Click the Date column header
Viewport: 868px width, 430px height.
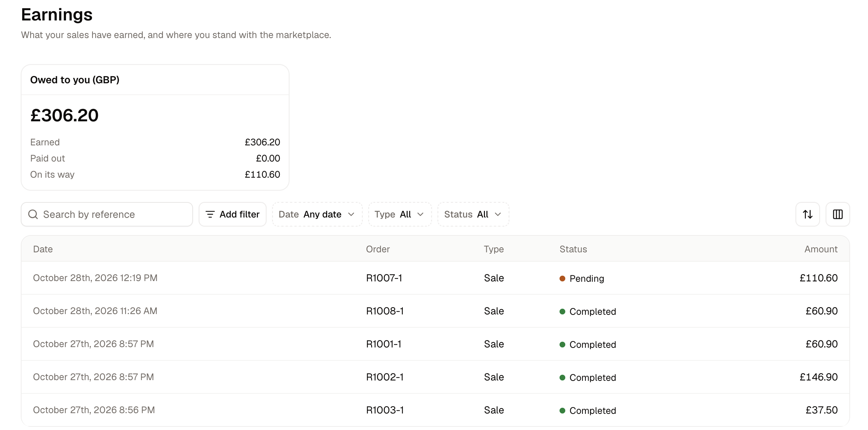coord(43,249)
